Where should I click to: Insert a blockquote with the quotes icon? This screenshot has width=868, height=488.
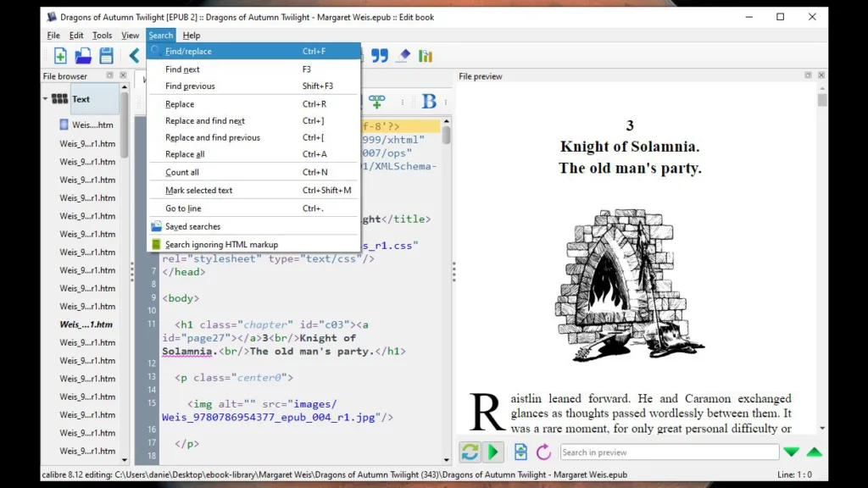click(380, 55)
